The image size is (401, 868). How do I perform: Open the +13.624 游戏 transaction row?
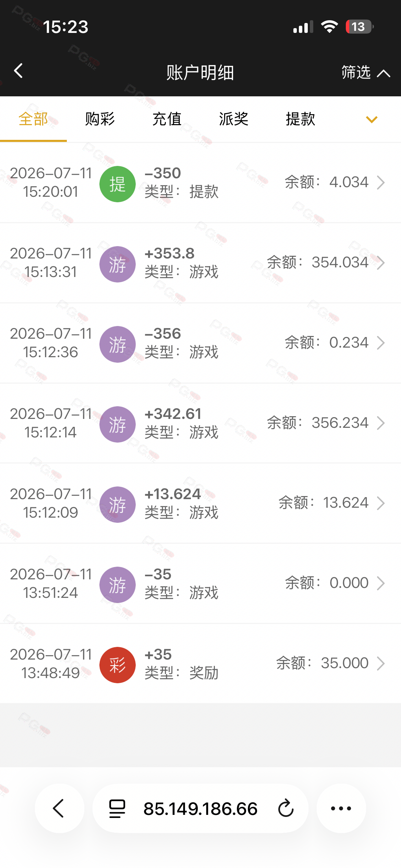pos(200,503)
